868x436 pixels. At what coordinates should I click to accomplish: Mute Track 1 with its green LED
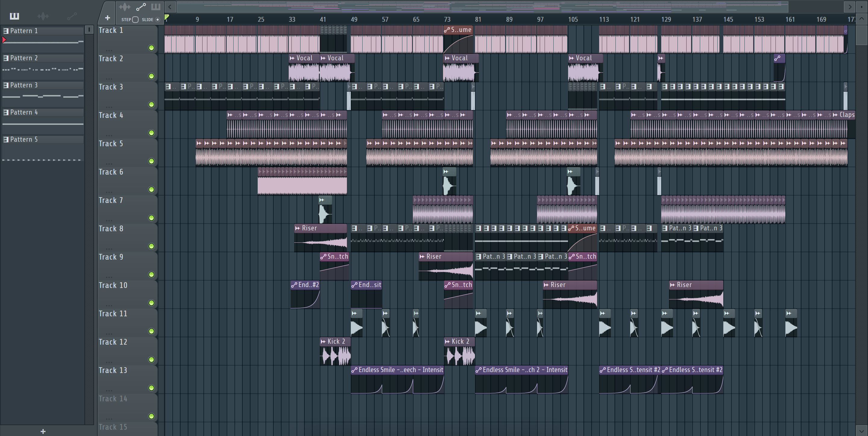152,48
